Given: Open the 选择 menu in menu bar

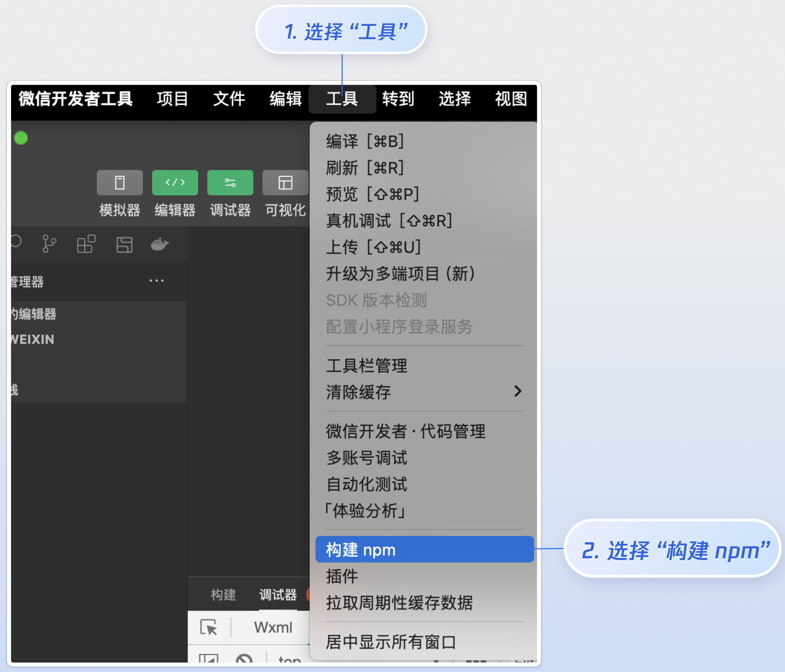Looking at the screenshot, I should tap(455, 99).
